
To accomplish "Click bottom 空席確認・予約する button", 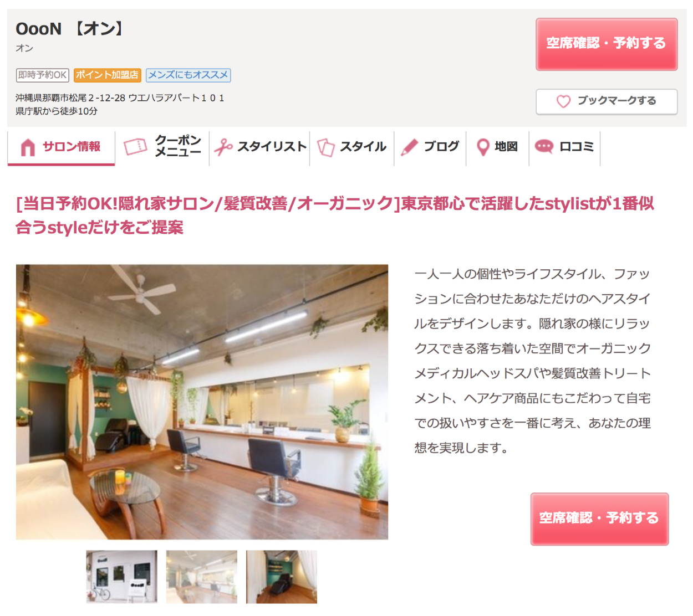I will [599, 519].
